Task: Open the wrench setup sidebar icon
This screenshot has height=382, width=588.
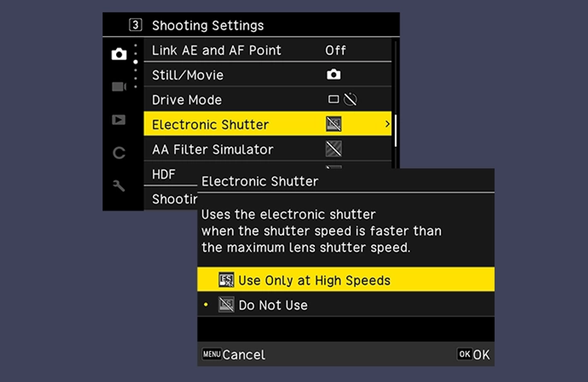Action: point(119,186)
